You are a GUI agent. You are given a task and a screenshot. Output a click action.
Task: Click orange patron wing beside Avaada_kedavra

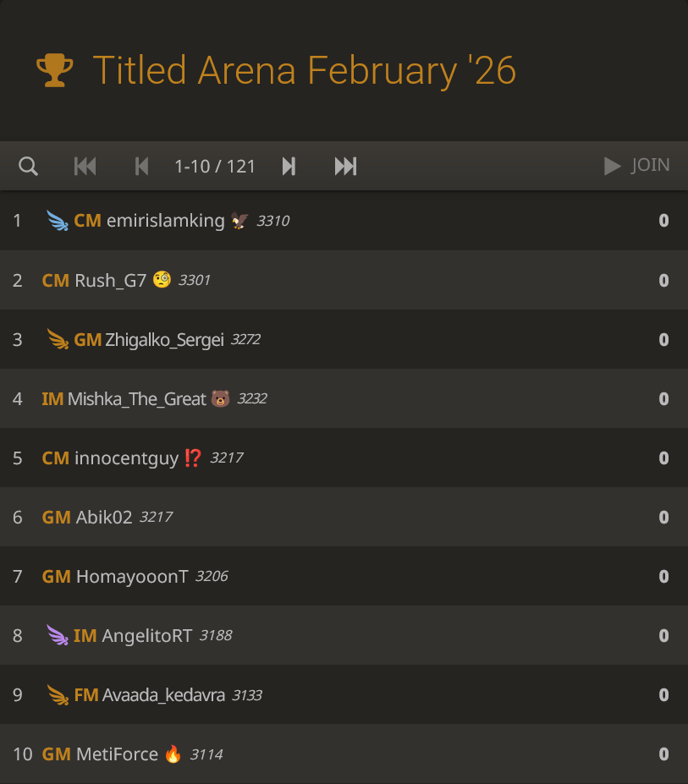58,694
